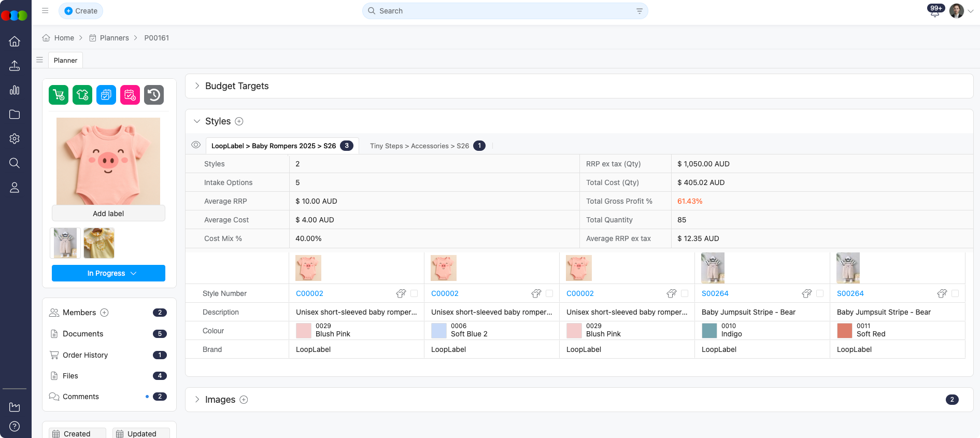Click the pink calendar schedule icon

[130, 95]
